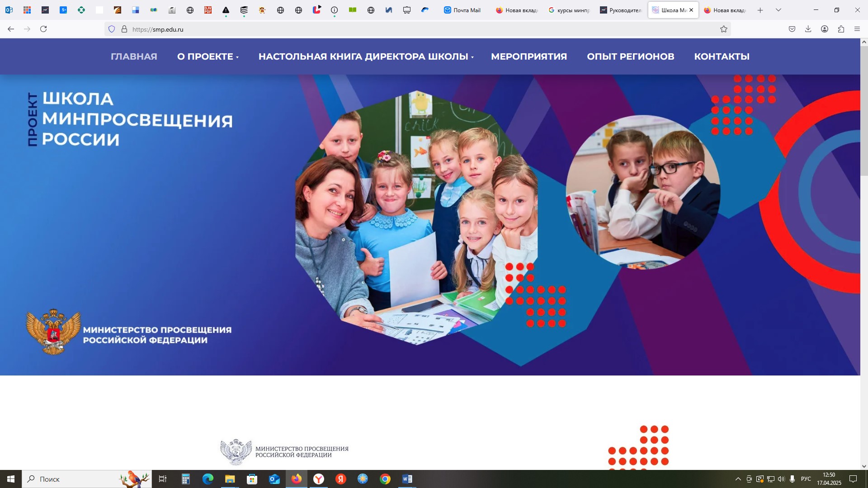Open the ОПЫТ РЕГИОНОВ section
This screenshot has height=488, width=868.
631,56
